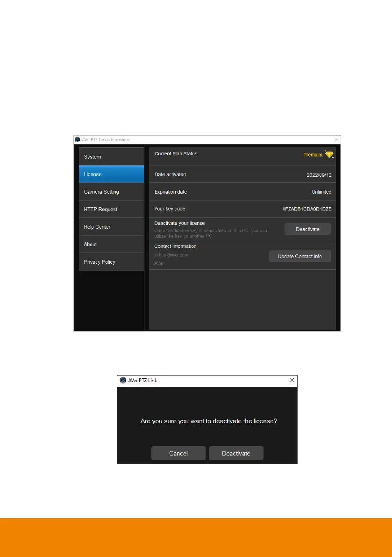Confirm Deactivate in the confirmation dialog

click(x=236, y=453)
